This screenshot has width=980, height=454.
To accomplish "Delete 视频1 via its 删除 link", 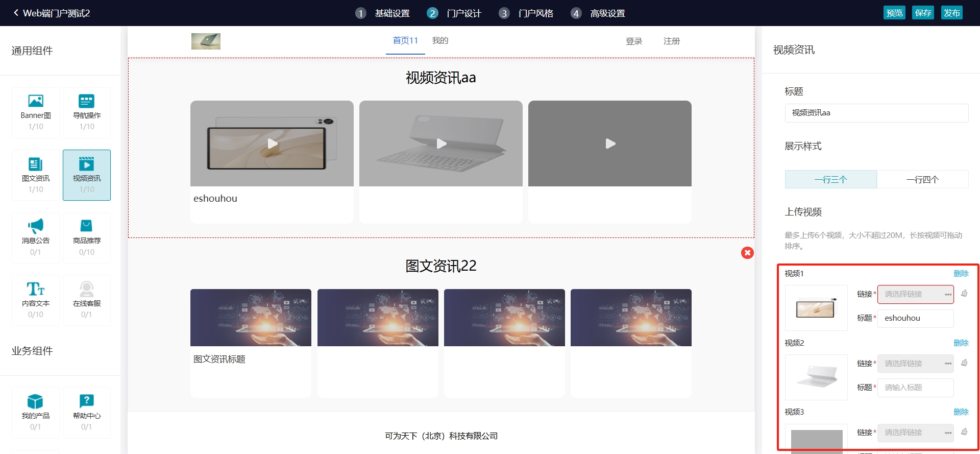I will 961,273.
